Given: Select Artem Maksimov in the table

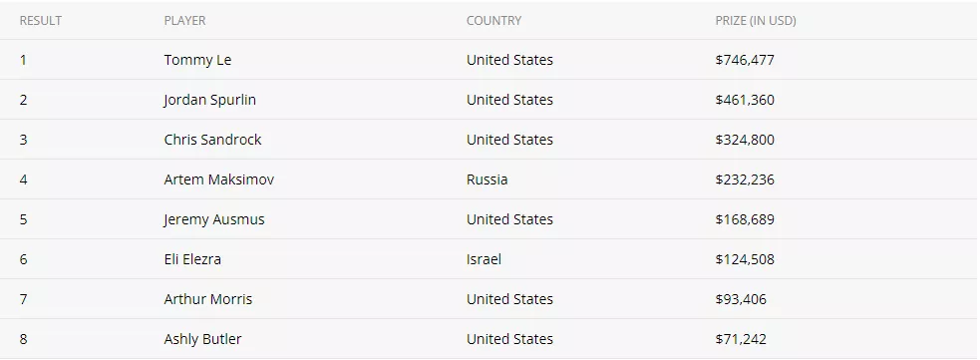Looking at the screenshot, I should (218, 180).
